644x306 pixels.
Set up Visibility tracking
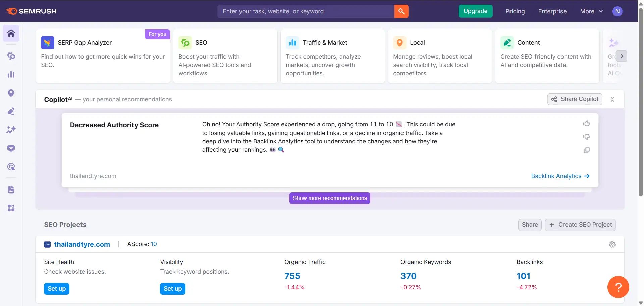point(173,289)
